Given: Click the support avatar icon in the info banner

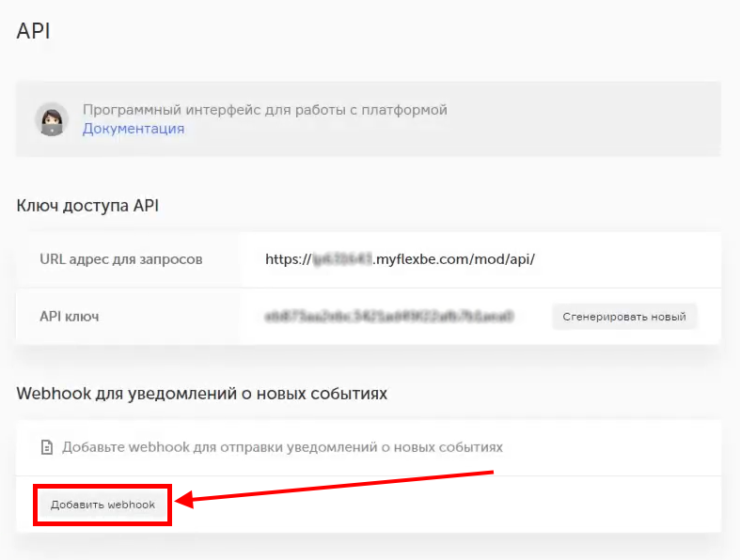Looking at the screenshot, I should click(51, 119).
